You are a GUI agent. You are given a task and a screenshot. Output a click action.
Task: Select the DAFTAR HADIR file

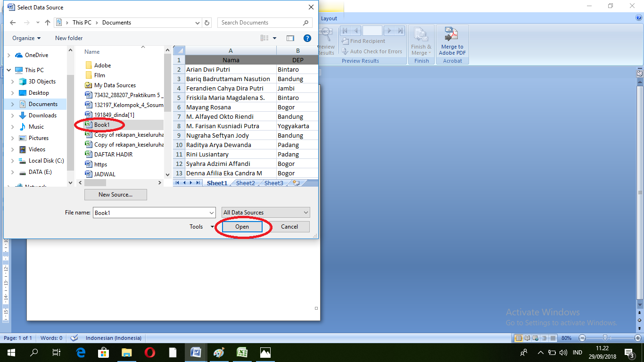(113, 154)
